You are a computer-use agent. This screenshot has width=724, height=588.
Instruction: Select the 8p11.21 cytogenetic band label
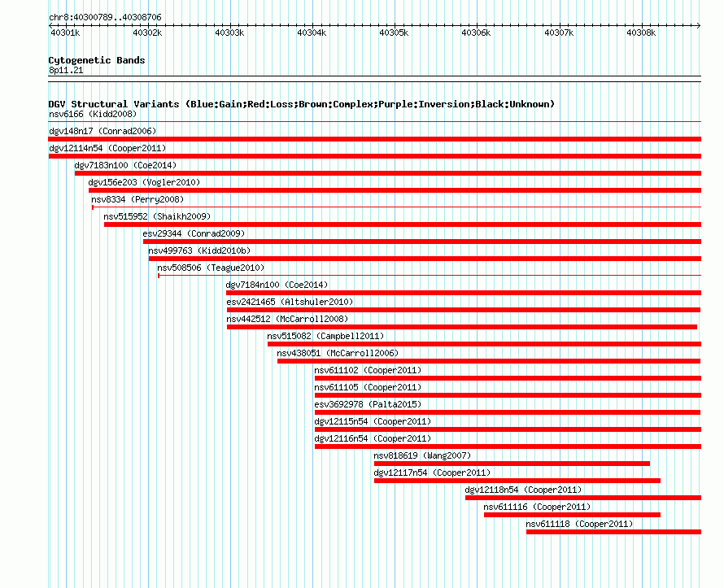tap(66, 70)
